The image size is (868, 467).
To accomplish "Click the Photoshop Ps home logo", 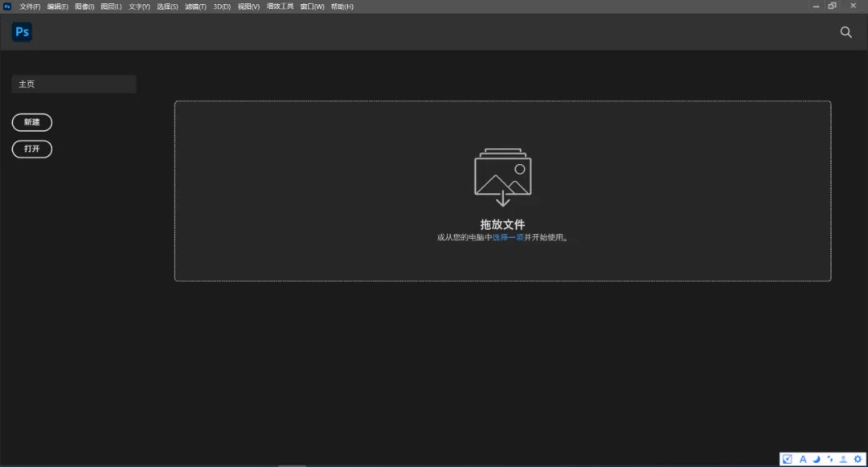I will coord(23,31).
